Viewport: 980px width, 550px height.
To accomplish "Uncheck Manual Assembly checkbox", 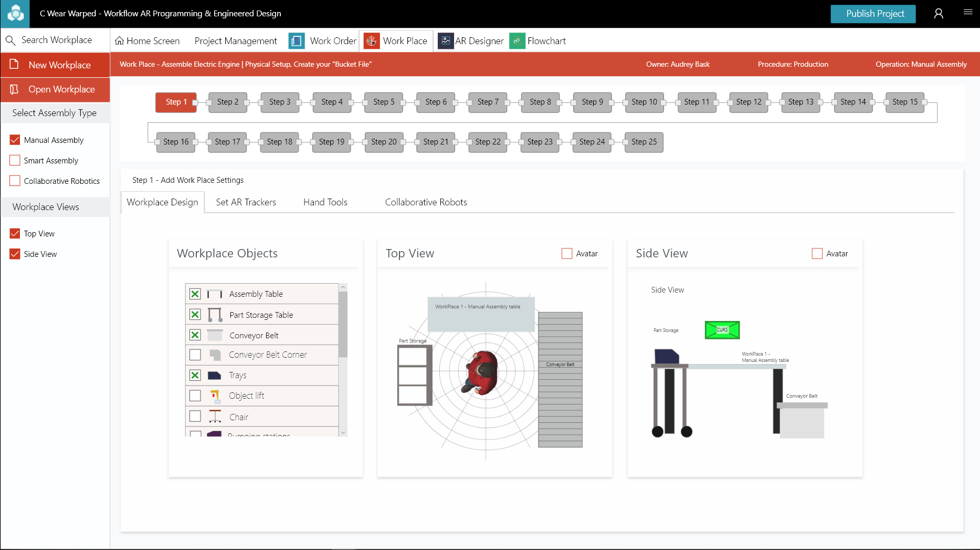I will click(x=15, y=140).
